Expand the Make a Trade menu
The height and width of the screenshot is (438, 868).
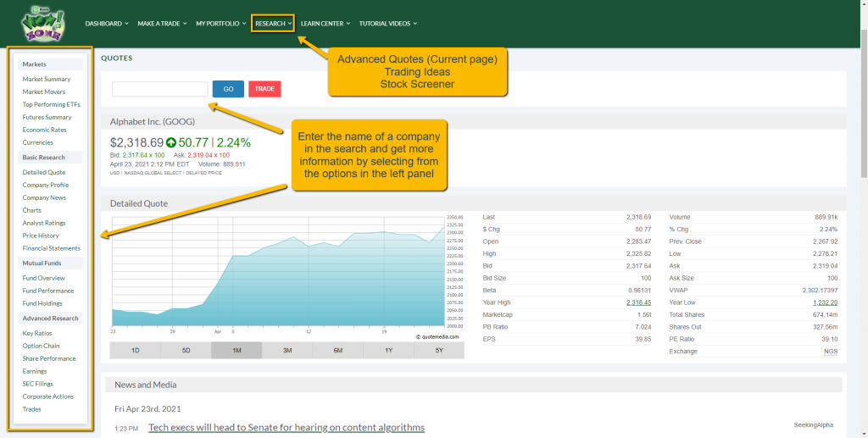click(162, 24)
